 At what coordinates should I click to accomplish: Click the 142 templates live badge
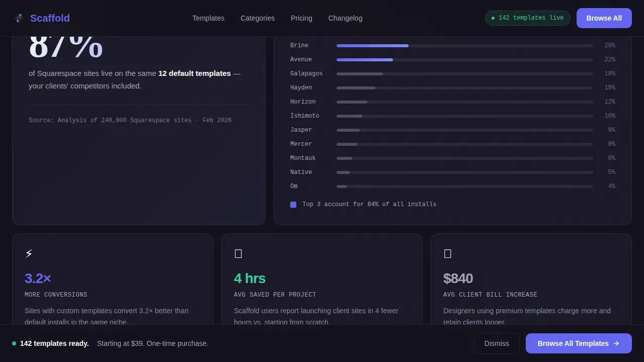pyautogui.click(x=527, y=18)
